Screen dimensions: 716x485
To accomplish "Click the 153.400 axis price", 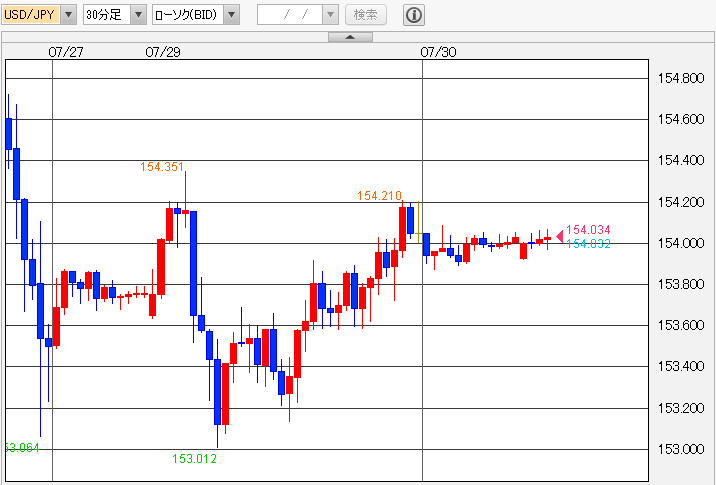I will point(681,366).
